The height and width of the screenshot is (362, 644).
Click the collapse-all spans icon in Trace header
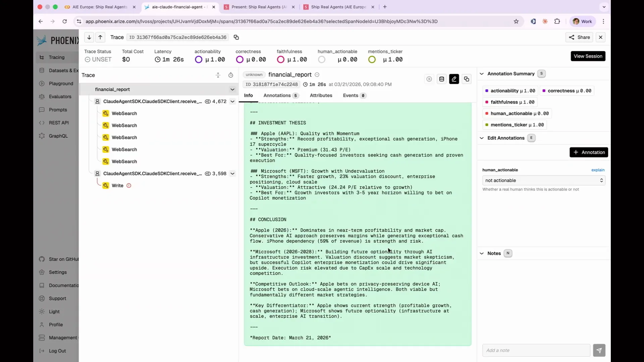[x=218, y=75]
